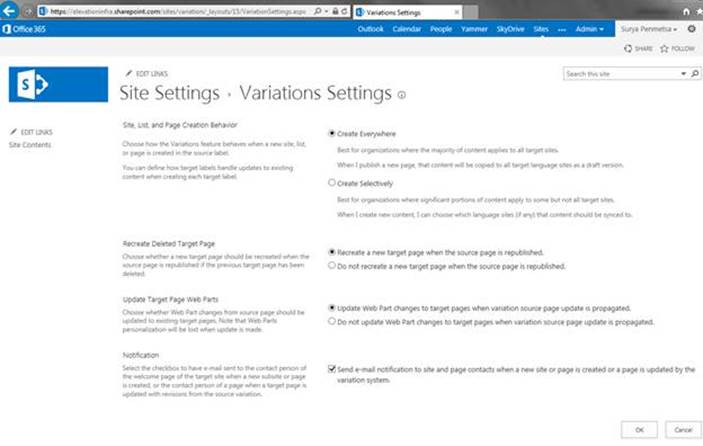Open the Site Contents link in the sidebar
Screen dimensions: 703x446
click(30, 145)
